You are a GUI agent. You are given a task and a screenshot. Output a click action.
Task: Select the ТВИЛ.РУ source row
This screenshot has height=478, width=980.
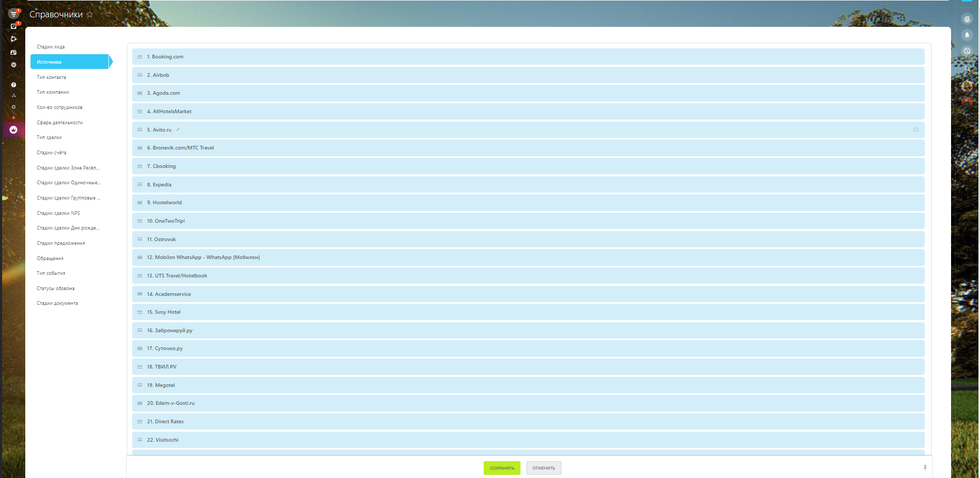[x=528, y=367]
